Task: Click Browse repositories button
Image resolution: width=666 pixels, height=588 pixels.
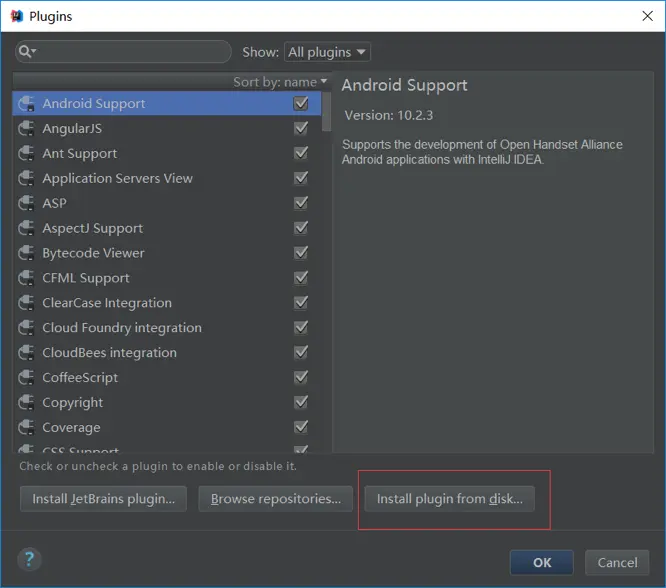Action: point(276,499)
